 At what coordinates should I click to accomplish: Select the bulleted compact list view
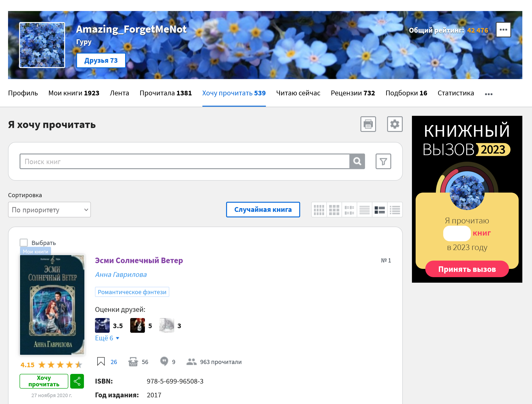395,210
